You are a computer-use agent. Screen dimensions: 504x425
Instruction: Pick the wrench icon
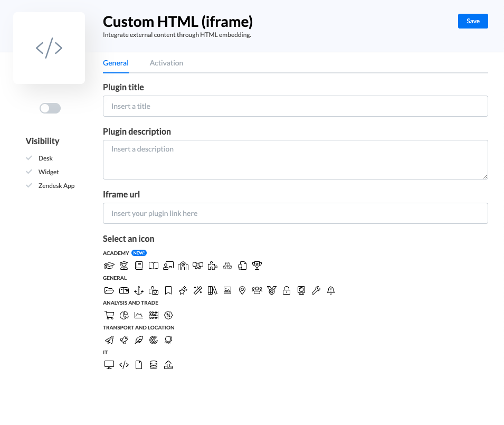click(x=316, y=290)
